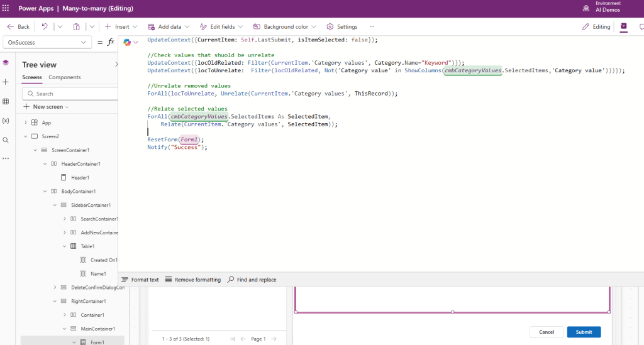Viewport: 644px width, 345px height.
Task: Open Variables icon in left sidebar
Action: (x=6, y=120)
